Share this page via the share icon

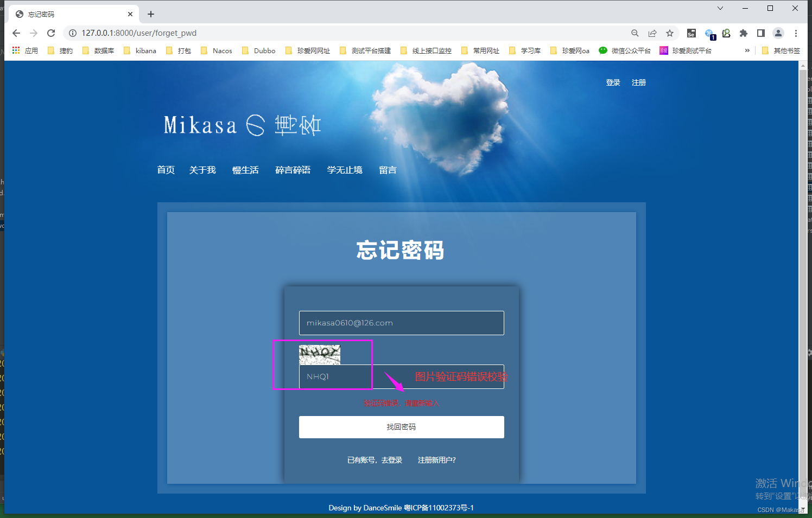(652, 33)
